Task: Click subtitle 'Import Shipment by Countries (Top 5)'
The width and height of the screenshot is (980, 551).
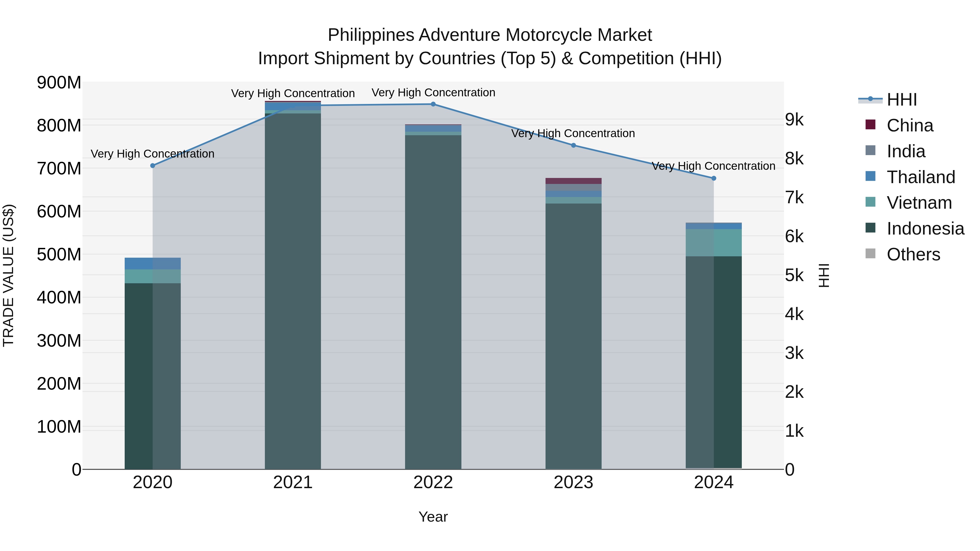Action: coord(406,59)
